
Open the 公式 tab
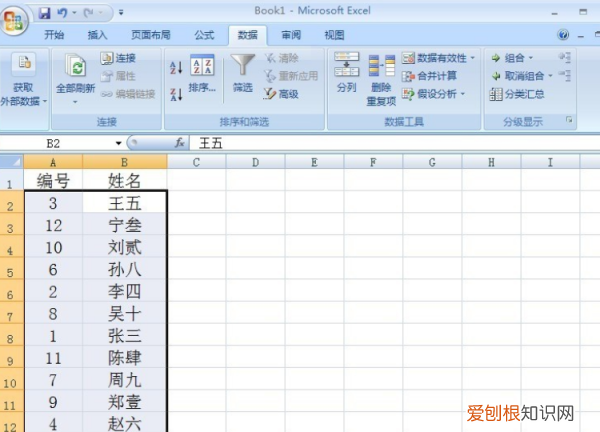point(204,35)
